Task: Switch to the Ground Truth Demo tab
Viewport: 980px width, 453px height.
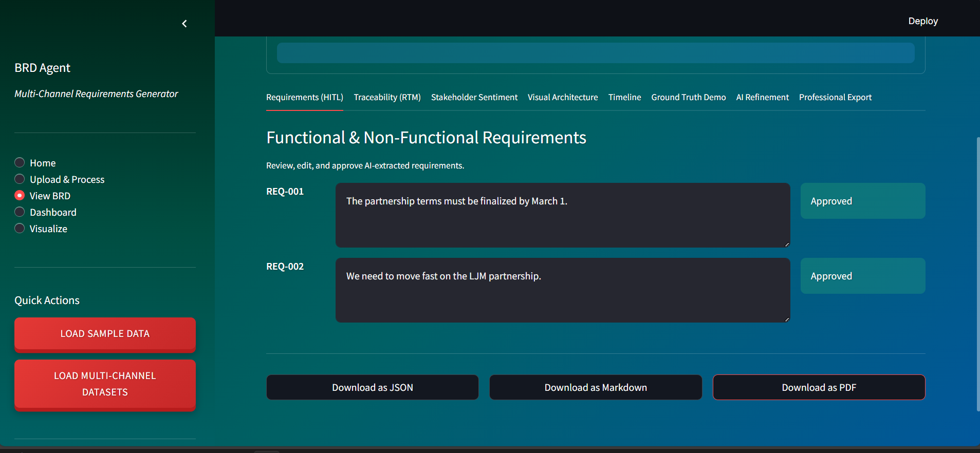Action: tap(689, 98)
